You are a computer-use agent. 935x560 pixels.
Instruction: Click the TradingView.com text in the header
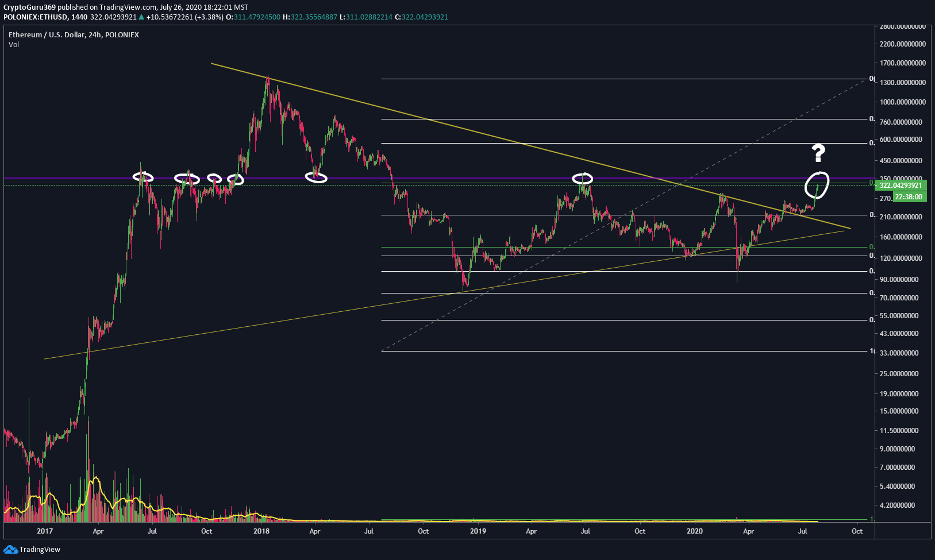click(x=128, y=7)
